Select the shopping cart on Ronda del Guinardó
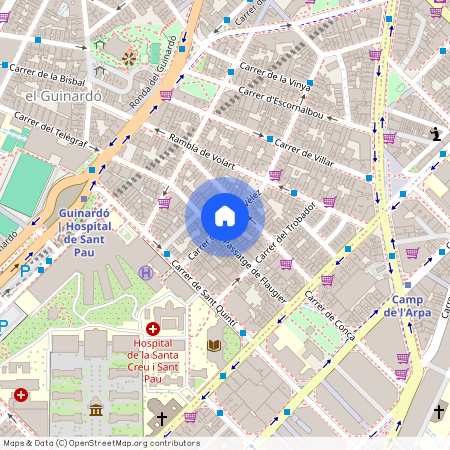The width and height of the screenshot is (450, 450). pyautogui.click(x=166, y=95)
